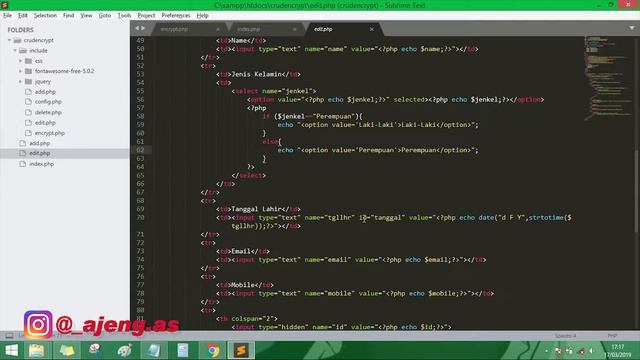
Task: Expand the jquery folder
Action: [20, 82]
